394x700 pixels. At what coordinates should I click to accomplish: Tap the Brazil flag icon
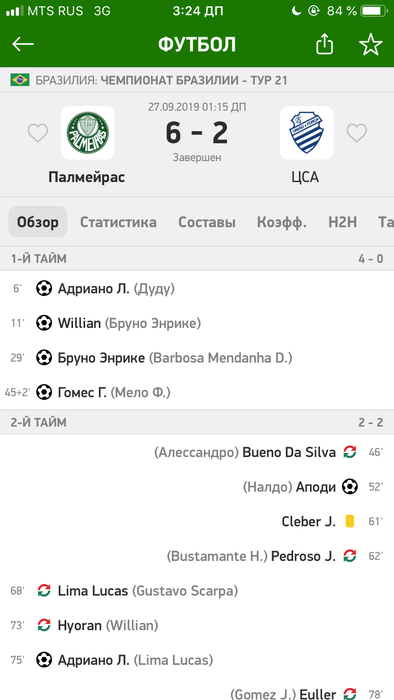pos(20,80)
